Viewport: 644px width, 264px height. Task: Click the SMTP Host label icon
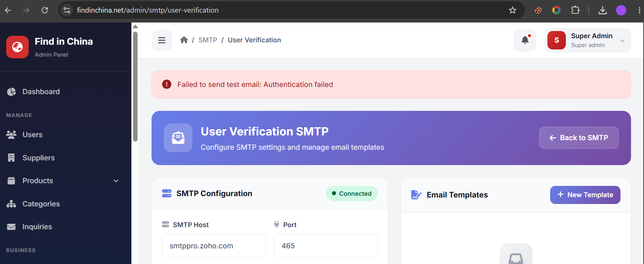point(166,224)
